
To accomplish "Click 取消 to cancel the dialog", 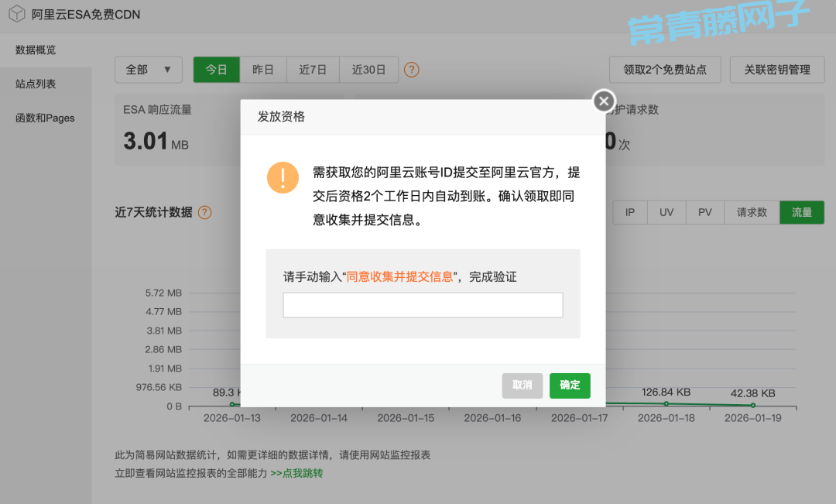I will 522,386.
